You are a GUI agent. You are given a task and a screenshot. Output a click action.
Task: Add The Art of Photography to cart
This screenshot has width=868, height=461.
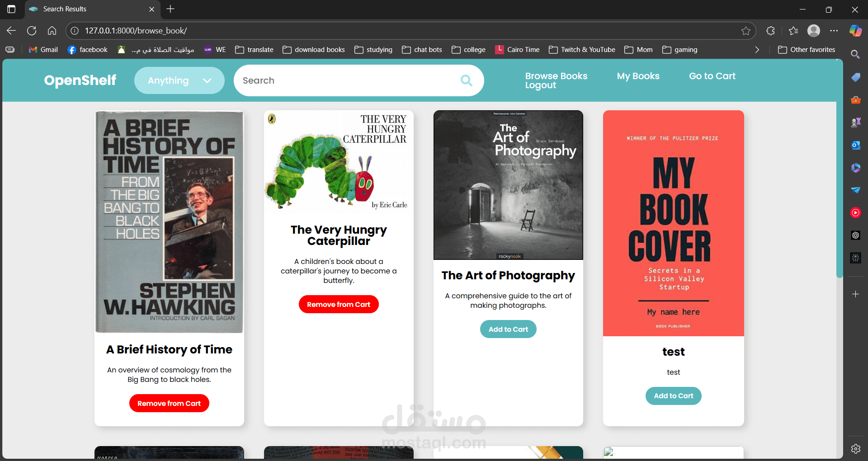click(x=508, y=329)
